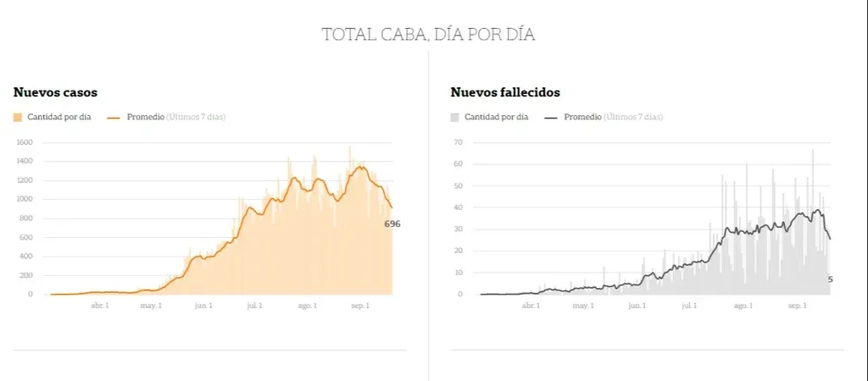Click the 5 data label on deaths chart
Screen dimensions: 868x381
pyautogui.click(x=831, y=279)
